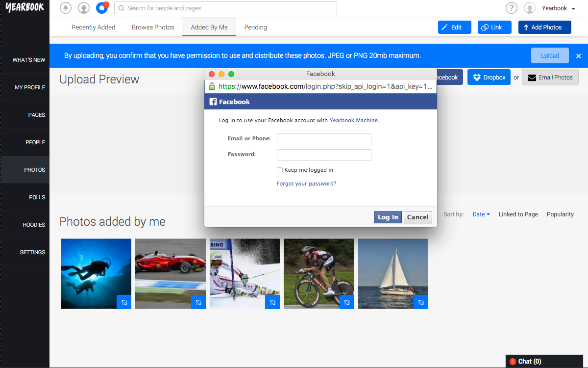588x368 pixels.
Task: Open the notifications bell icon
Action: click(65, 8)
